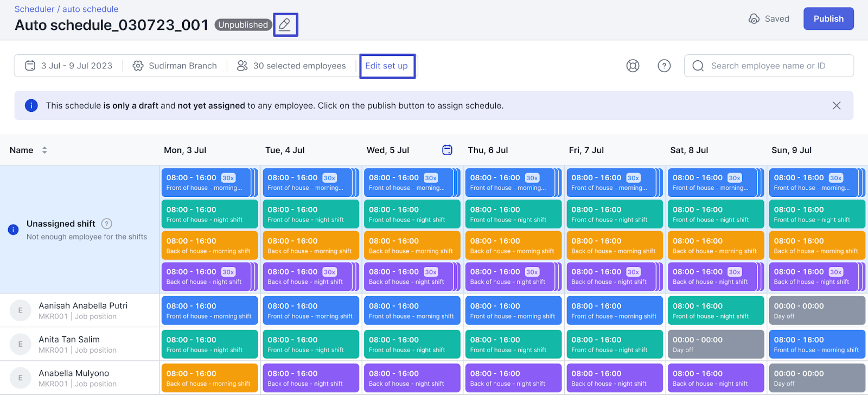
Task: Open the 30 selected employees selector
Action: pos(292,66)
